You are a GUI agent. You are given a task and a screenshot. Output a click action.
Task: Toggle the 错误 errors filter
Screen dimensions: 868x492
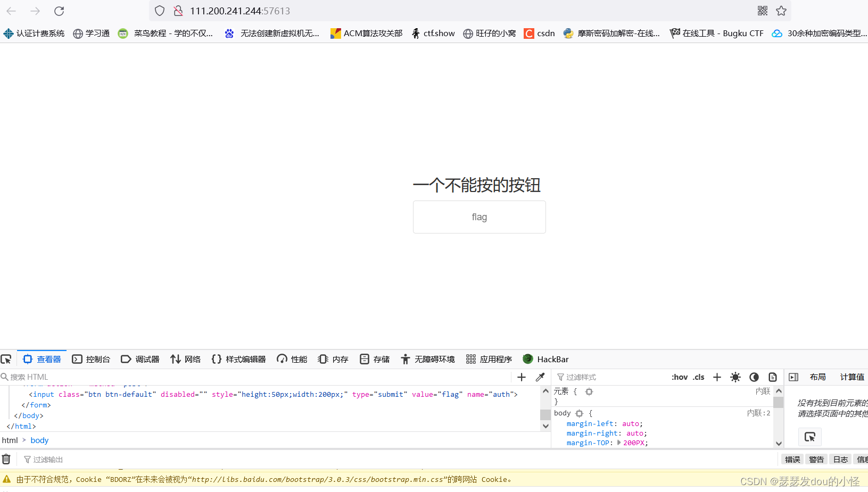tap(792, 459)
